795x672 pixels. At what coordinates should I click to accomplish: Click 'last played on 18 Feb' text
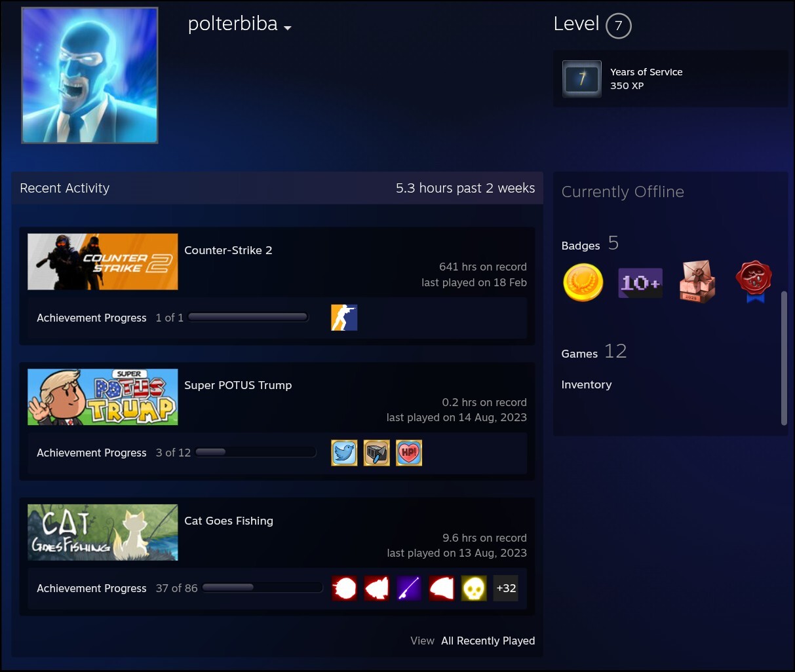click(x=474, y=282)
